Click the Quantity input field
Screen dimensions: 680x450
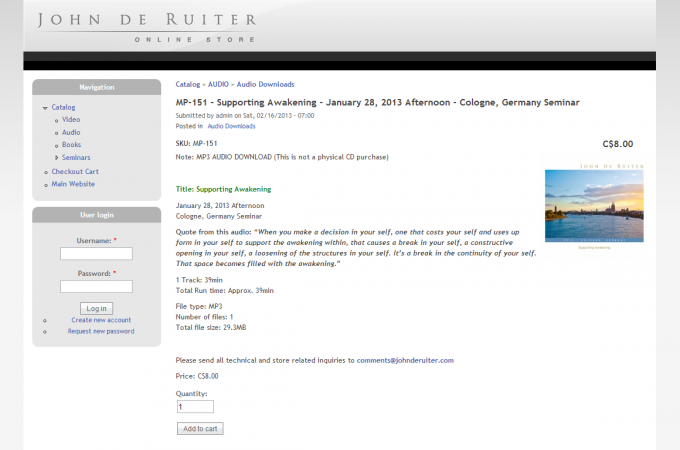195,407
